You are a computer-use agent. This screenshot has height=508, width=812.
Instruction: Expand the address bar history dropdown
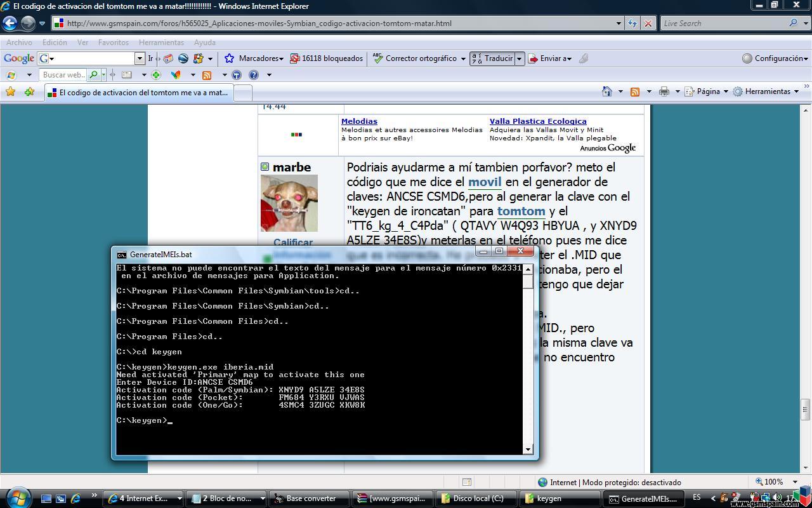point(619,23)
